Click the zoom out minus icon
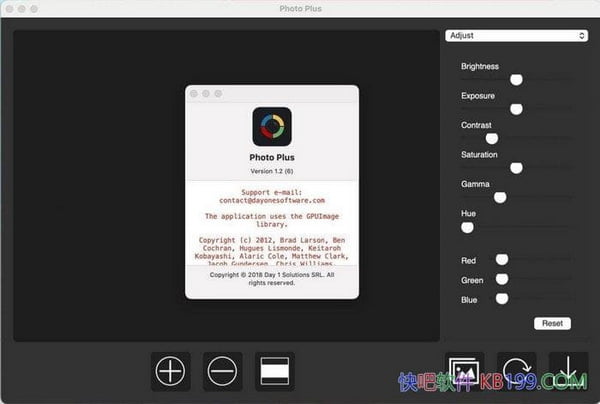Viewport: 600px width, 404px height. [x=223, y=371]
